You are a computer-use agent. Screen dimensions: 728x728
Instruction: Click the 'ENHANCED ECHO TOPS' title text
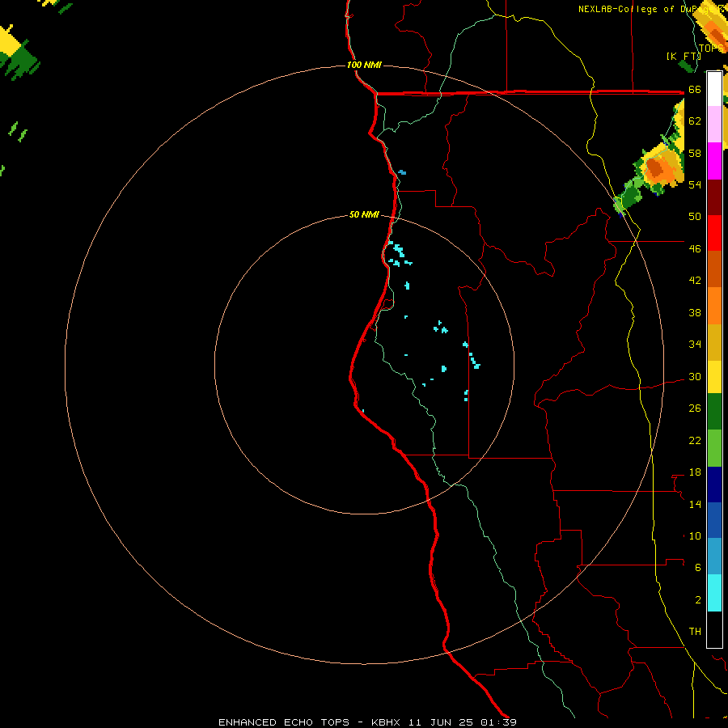(x=284, y=722)
